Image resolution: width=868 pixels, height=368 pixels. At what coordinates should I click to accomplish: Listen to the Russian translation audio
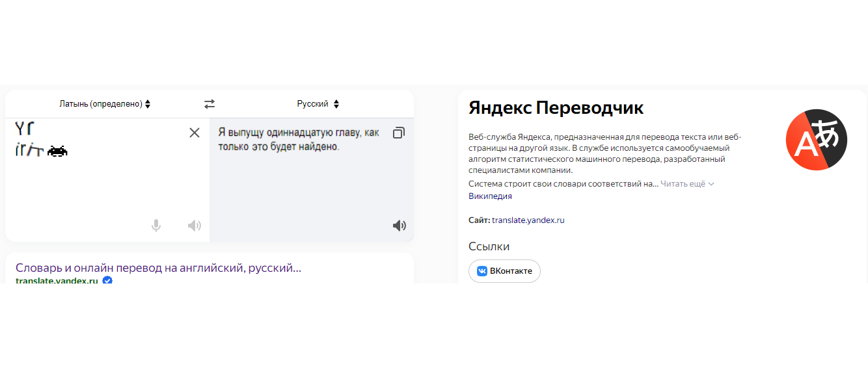click(x=400, y=226)
